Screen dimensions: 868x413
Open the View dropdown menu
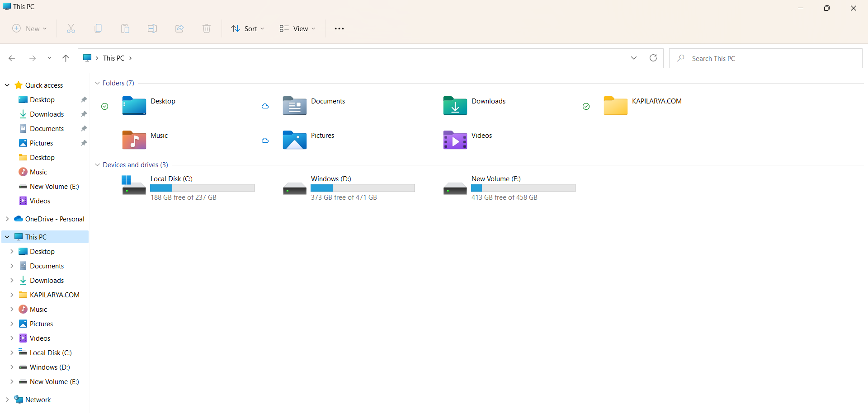pyautogui.click(x=297, y=28)
